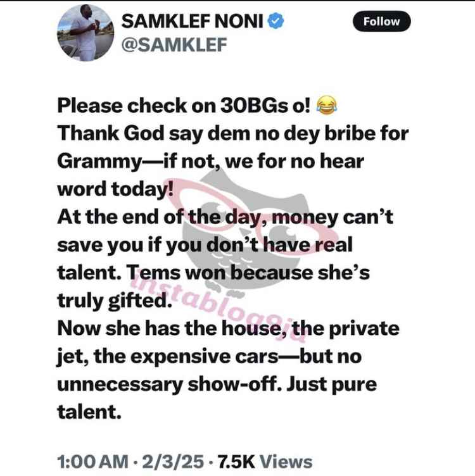Image resolution: width=475 pixels, height=476 pixels.
Task: Click the word 'Grammy' in the tweet
Action: [x=99, y=162]
